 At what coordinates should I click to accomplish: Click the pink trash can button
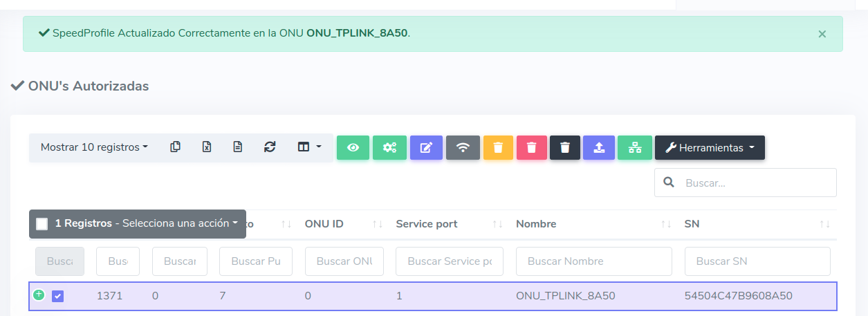coord(531,148)
